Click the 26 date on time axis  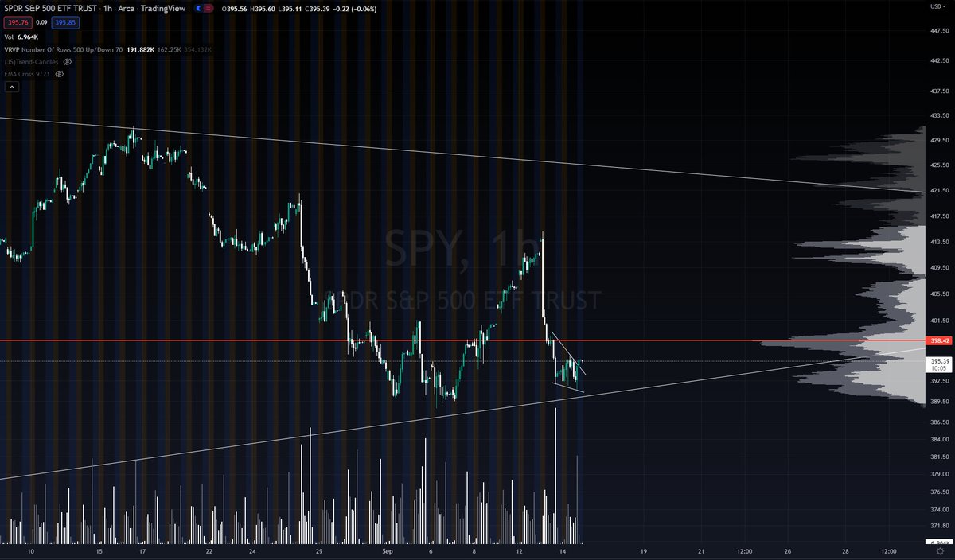click(788, 550)
